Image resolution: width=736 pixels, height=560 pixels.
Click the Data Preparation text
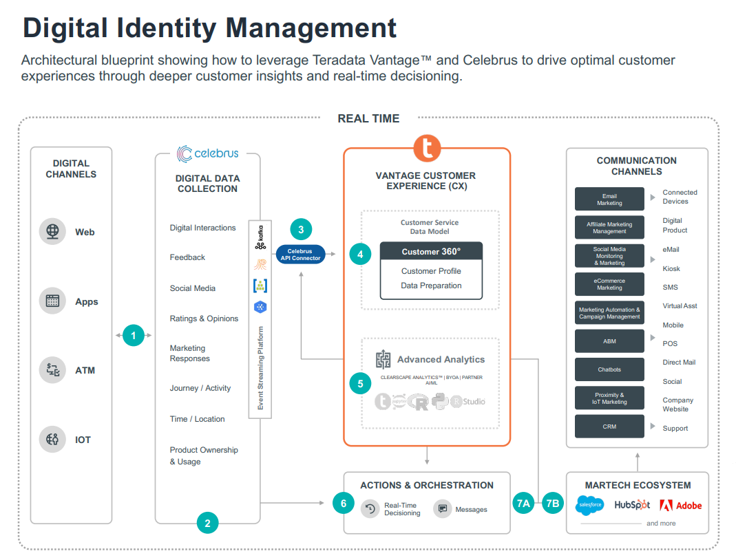[431, 286]
